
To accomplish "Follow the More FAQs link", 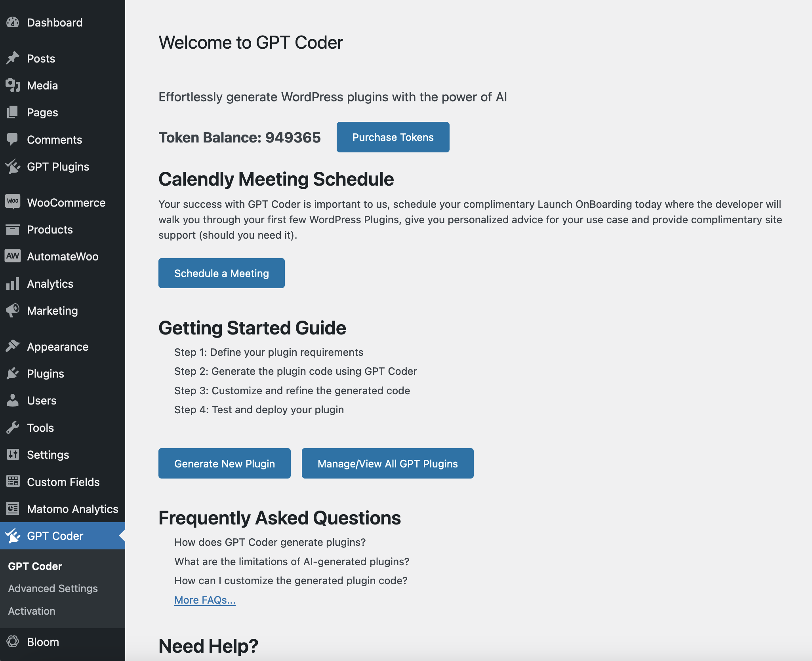I will [x=205, y=600].
